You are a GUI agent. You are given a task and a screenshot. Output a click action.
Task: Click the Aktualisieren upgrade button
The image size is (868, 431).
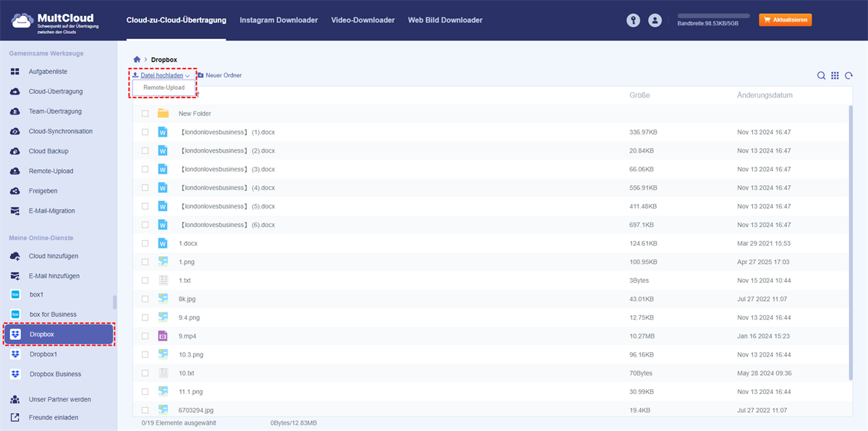pyautogui.click(x=785, y=20)
